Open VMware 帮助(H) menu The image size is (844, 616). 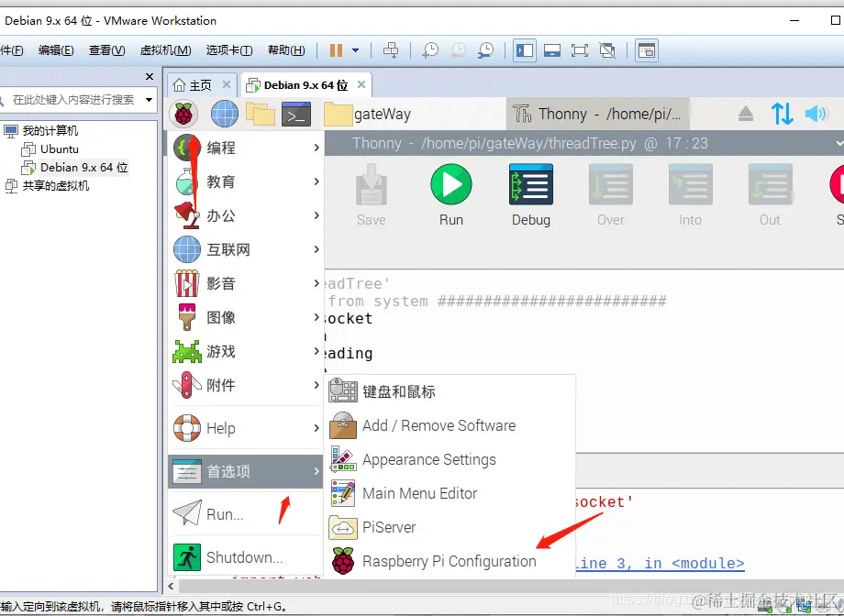[286, 50]
